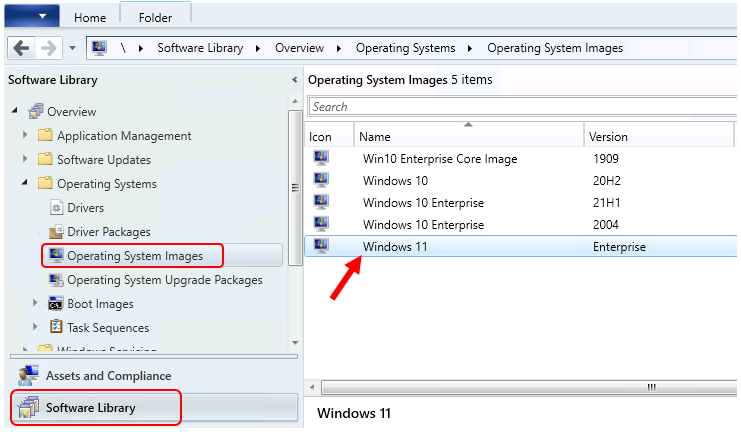This screenshot has width=741, height=432.
Task: Open the arrow after Overview breadcrumb
Action: coord(339,48)
